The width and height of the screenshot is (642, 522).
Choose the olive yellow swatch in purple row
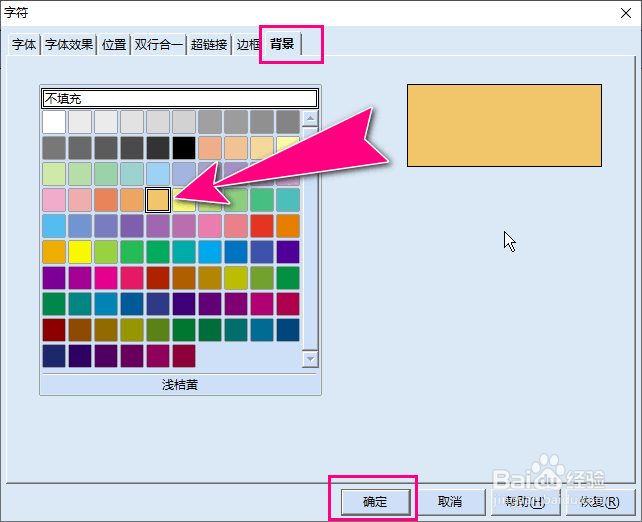[x=236, y=278]
